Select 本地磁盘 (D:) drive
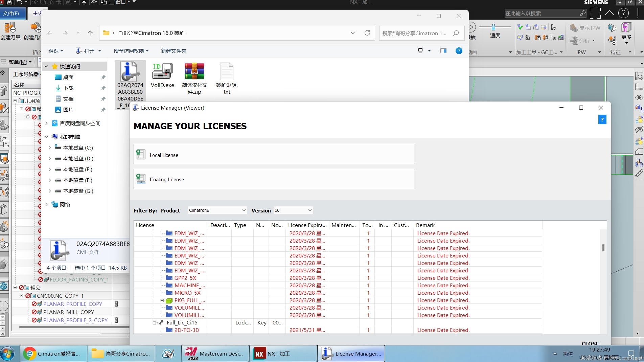The width and height of the screenshot is (644, 362). point(78,159)
